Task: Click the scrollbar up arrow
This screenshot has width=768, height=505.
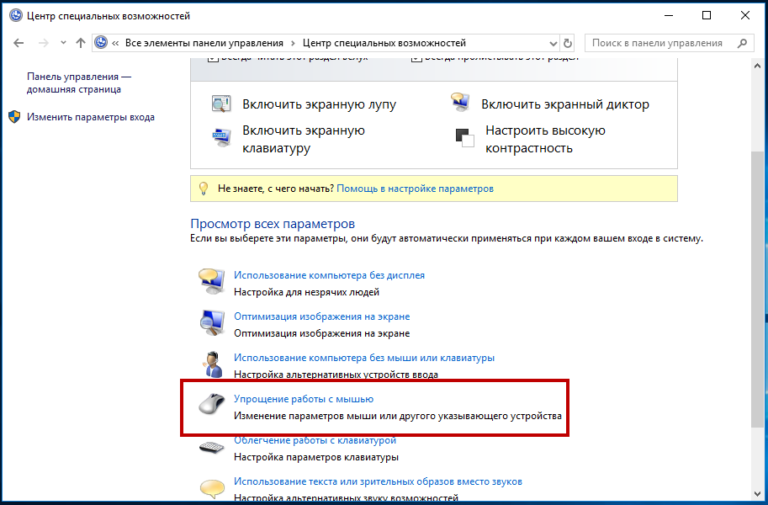Action: tap(757, 65)
